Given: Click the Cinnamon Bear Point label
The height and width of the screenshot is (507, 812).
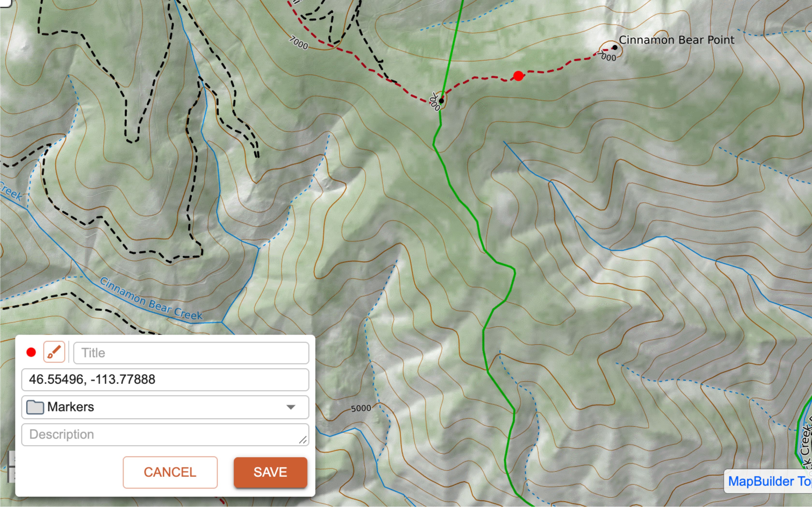Looking at the screenshot, I should pos(676,40).
